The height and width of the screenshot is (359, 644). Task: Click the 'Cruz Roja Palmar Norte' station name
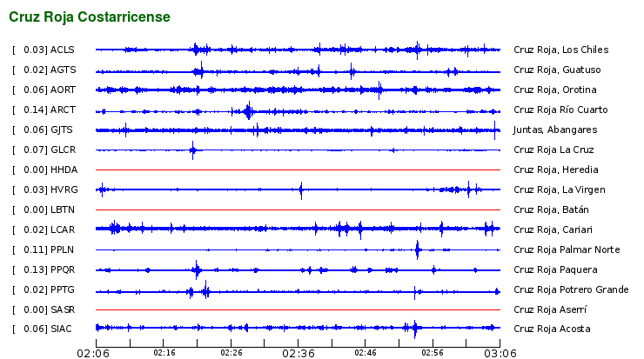pos(567,249)
